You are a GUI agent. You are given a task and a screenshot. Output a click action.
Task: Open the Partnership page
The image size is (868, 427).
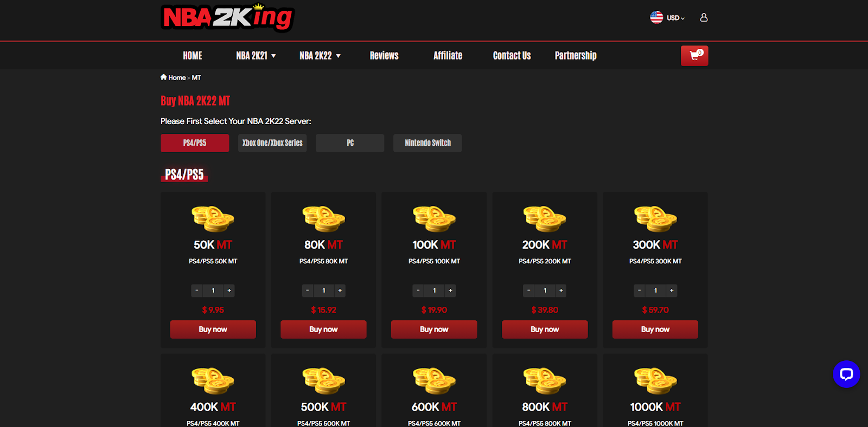pyautogui.click(x=576, y=56)
